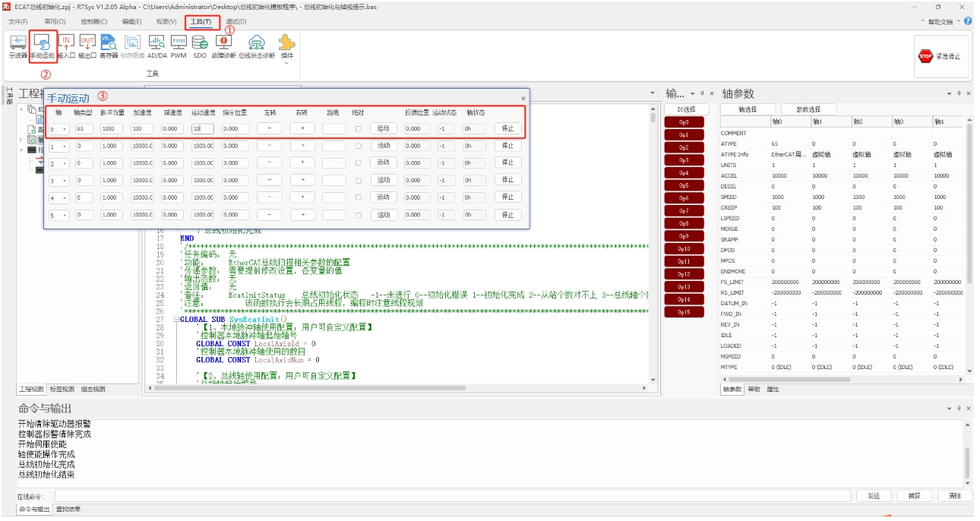Open the axis dropdown showing 0
Image resolution: width=980 pixels, height=521 pixels.
pyautogui.click(x=58, y=129)
